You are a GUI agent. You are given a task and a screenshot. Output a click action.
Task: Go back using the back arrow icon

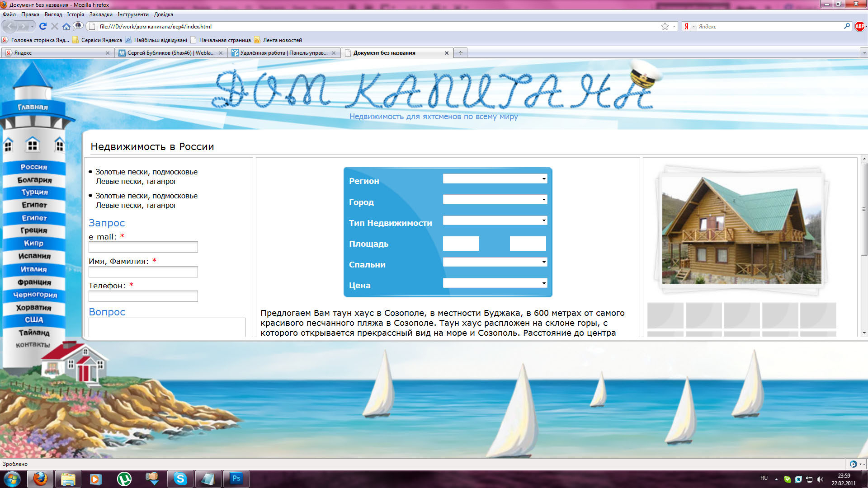click(x=8, y=26)
